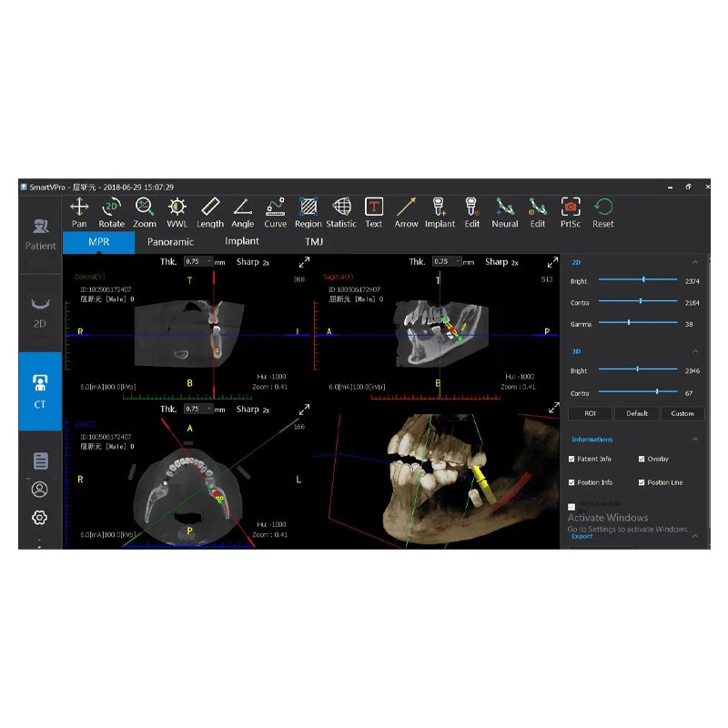Open the Patient section in sidebar
The height and width of the screenshot is (728, 728).
point(40,233)
